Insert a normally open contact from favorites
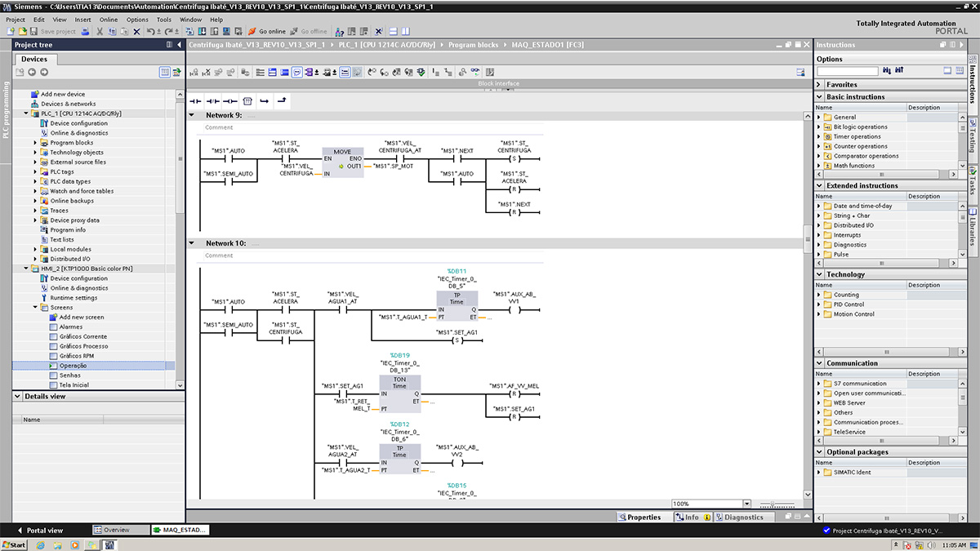 point(195,101)
